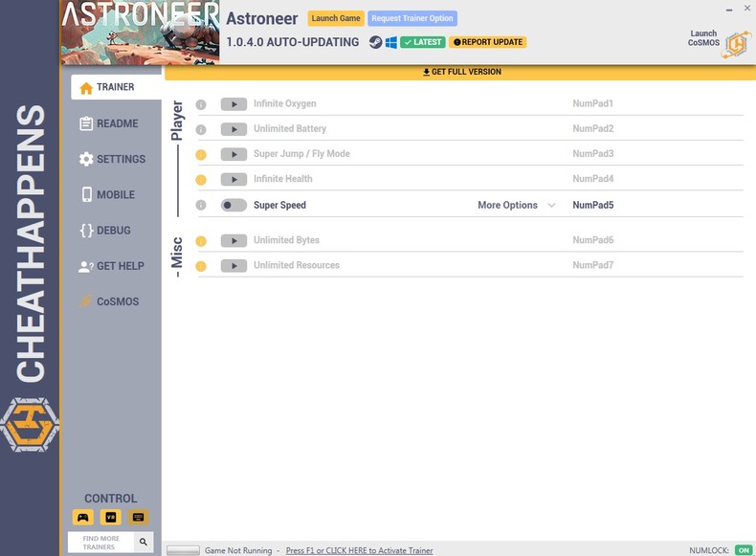The height and width of the screenshot is (556, 756).
Task: Click the search magnifier for Find More Trainers
Action: (144, 542)
